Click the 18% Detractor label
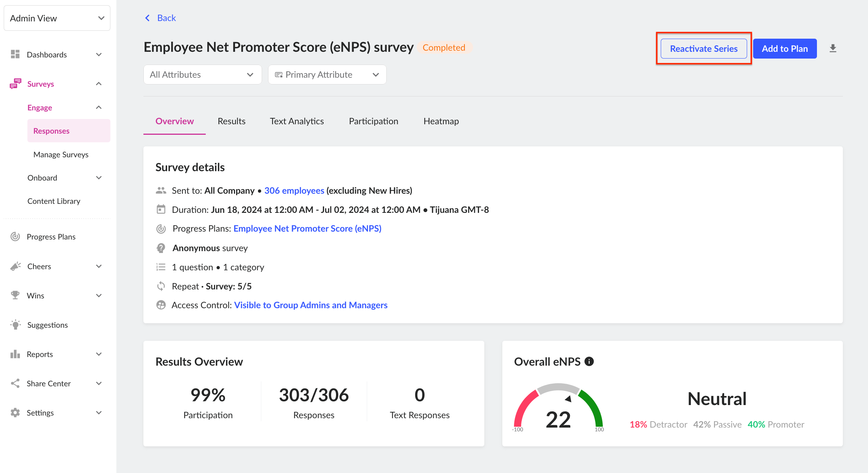This screenshot has width=868, height=473. click(x=659, y=424)
